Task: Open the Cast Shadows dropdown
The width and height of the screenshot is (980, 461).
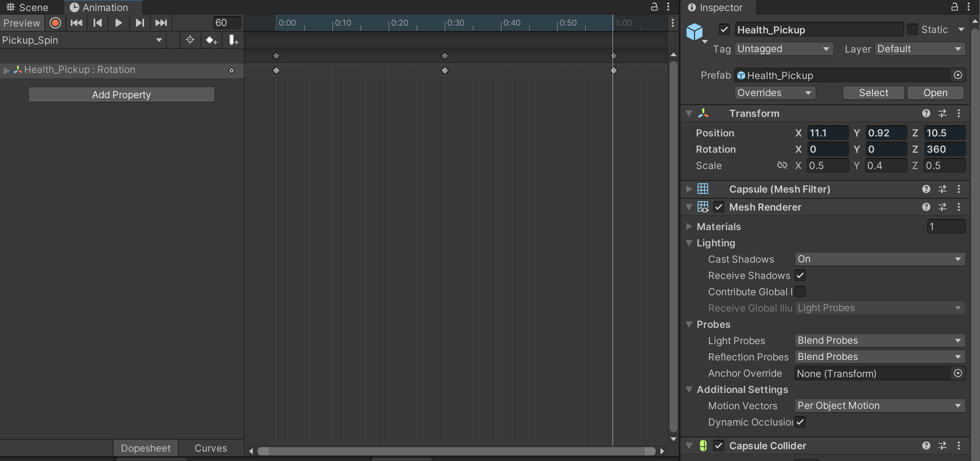Action: 879,259
